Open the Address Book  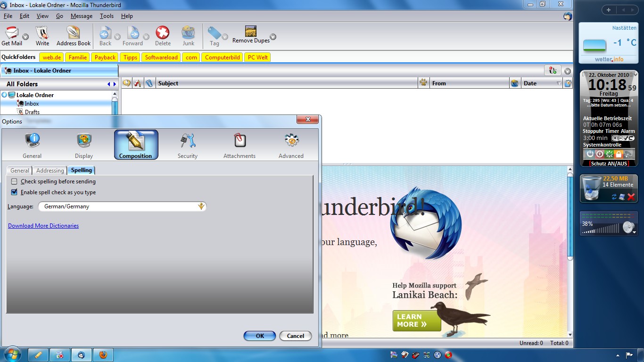coord(74,36)
